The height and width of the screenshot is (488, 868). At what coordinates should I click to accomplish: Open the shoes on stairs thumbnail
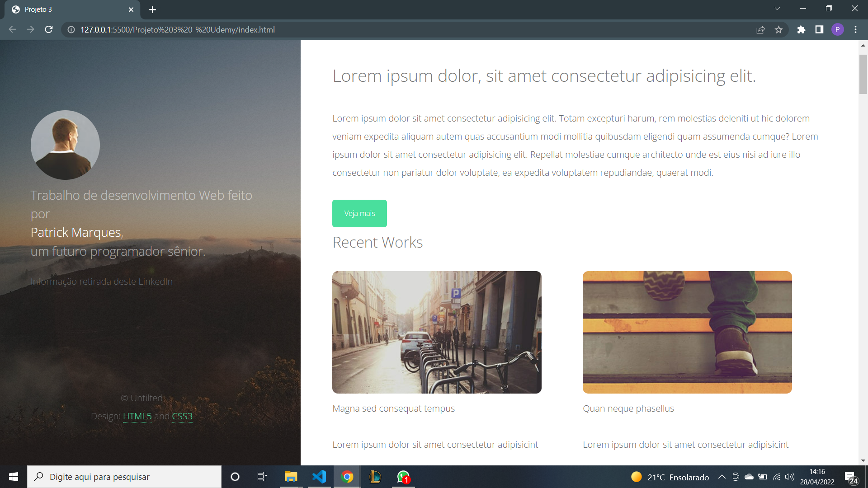click(687, 332)
